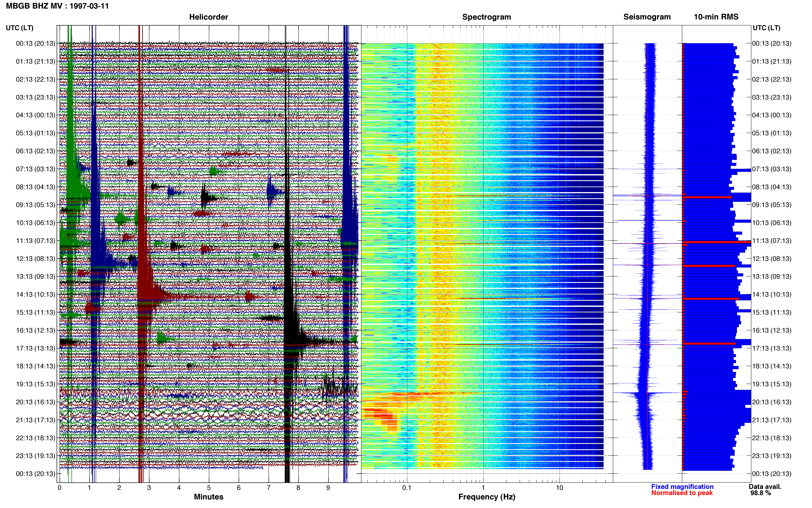Click the Fixed magnification legend text
Screen dimensions: 812x508
[682, 486]
